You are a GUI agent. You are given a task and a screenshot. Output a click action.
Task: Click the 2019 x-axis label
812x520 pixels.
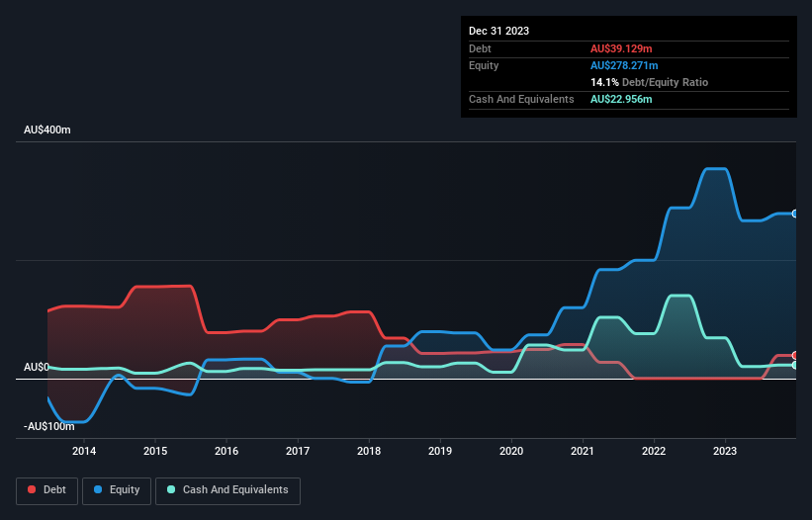(x=440, y=451)
